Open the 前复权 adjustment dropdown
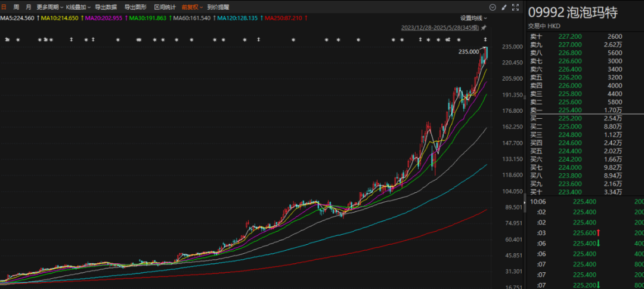Screen dimensions: 644x289 [192, 7]
